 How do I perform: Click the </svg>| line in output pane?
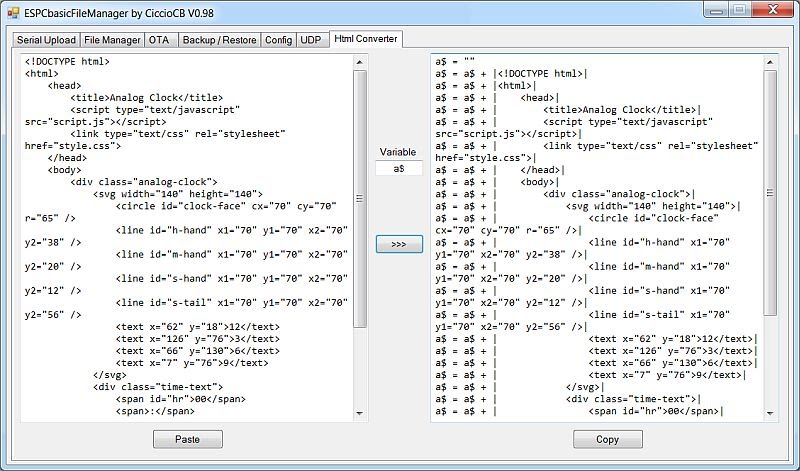tap(585, 387)
